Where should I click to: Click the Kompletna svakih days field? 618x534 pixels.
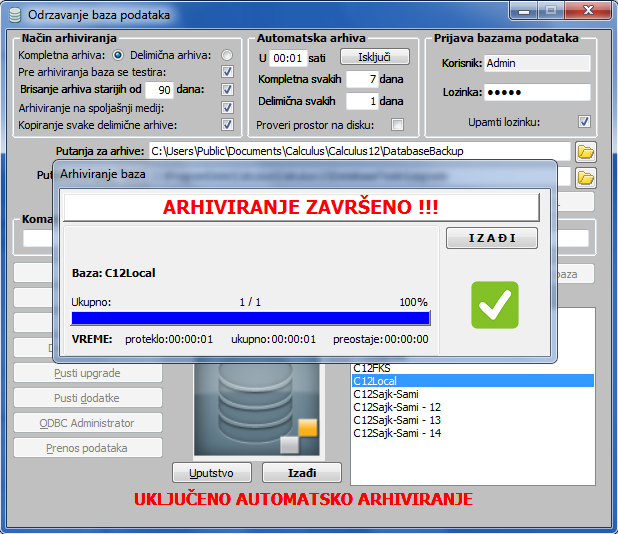coord(362,79)
